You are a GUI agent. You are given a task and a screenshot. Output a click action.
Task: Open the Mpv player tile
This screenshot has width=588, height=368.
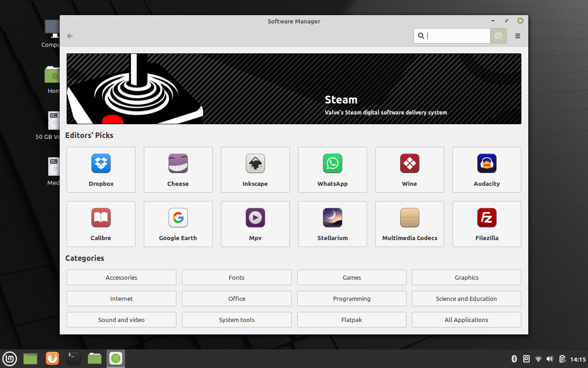pos(255,224)
